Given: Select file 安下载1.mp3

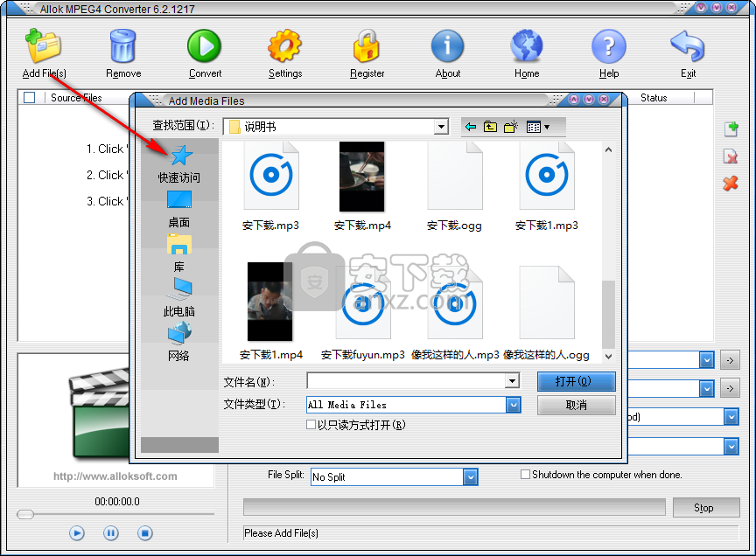Looking at the screenshot, I should tap(546, 186).
